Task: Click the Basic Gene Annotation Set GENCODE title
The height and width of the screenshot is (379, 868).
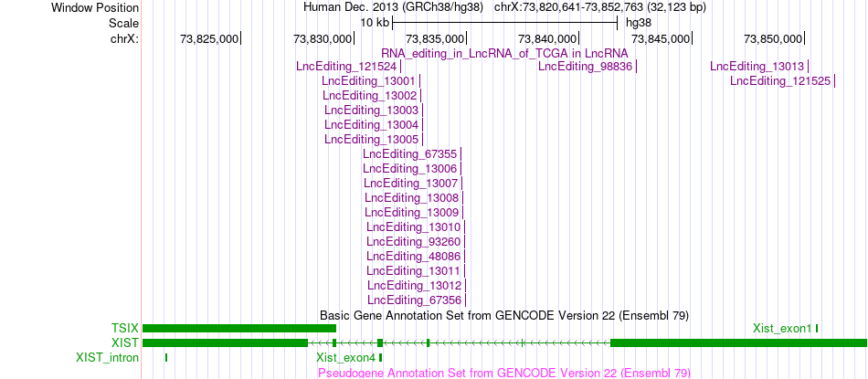Action: 504,315
